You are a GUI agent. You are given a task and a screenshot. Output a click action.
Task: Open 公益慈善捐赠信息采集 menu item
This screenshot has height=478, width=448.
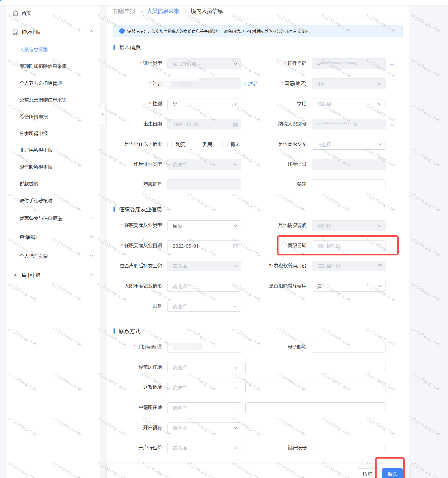[43, 100]
